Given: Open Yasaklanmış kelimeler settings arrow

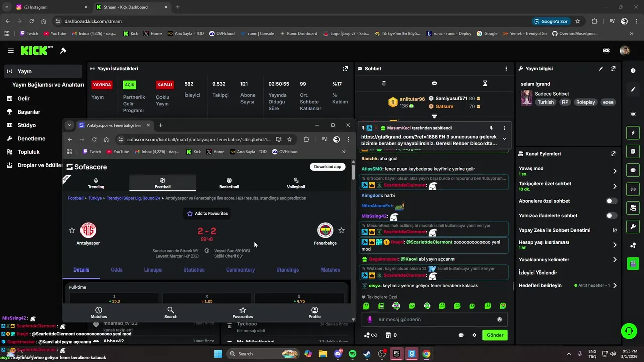Looking at the screenshot, I should pyautogui.click(x=614, y=260).
